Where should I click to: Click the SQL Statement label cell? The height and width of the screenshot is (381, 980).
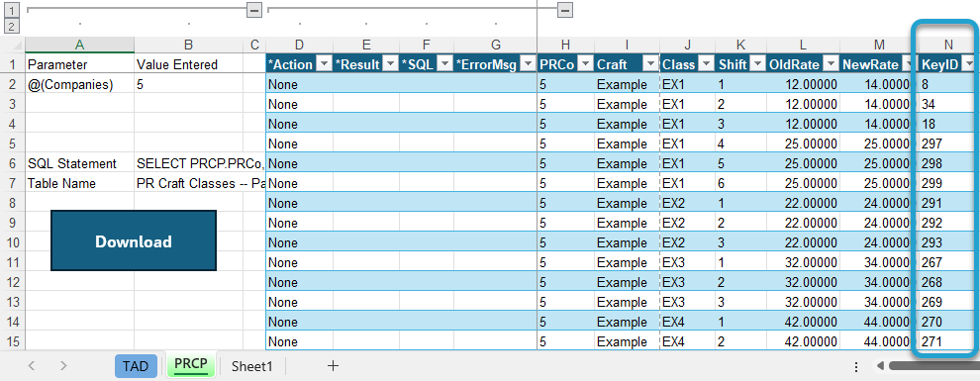click(x=79, y=163)
